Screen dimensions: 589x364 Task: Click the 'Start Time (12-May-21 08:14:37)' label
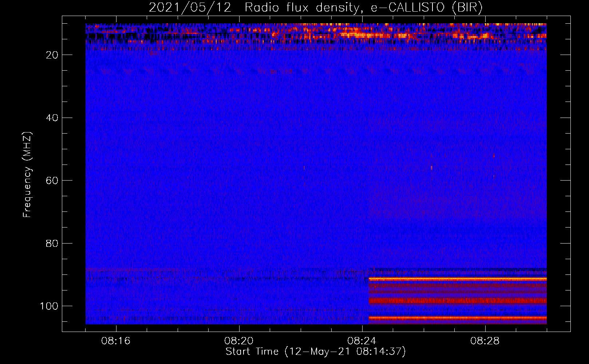[316, 352]
